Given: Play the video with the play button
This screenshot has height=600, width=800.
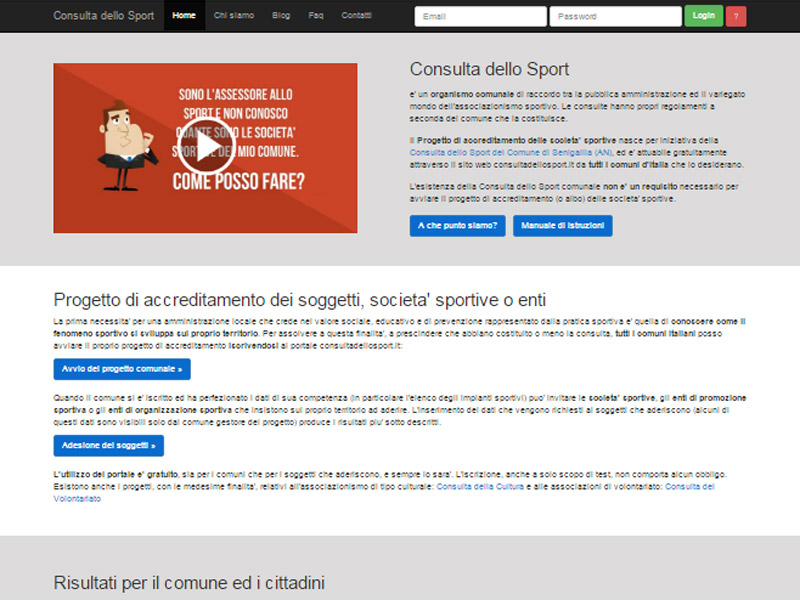Looking at the screenshot, I should point(208,147).
